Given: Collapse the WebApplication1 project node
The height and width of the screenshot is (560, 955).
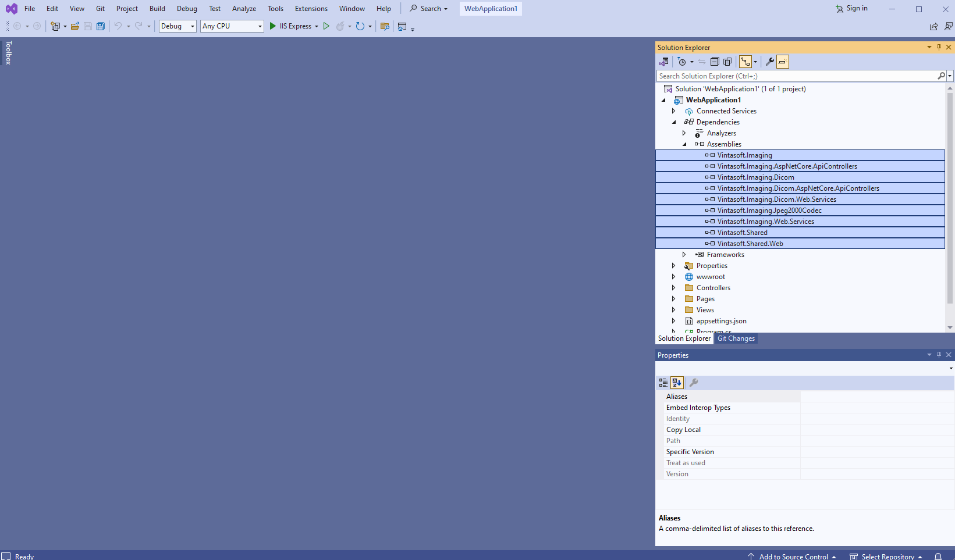Looking at the screenshot, I should [663, 100].
